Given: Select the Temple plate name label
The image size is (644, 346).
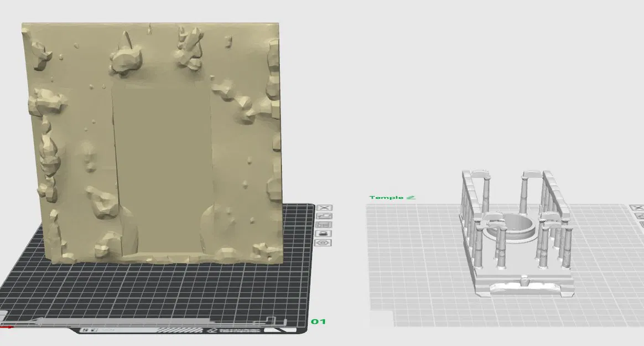Looking at the screenshot, I should point(386,198).
